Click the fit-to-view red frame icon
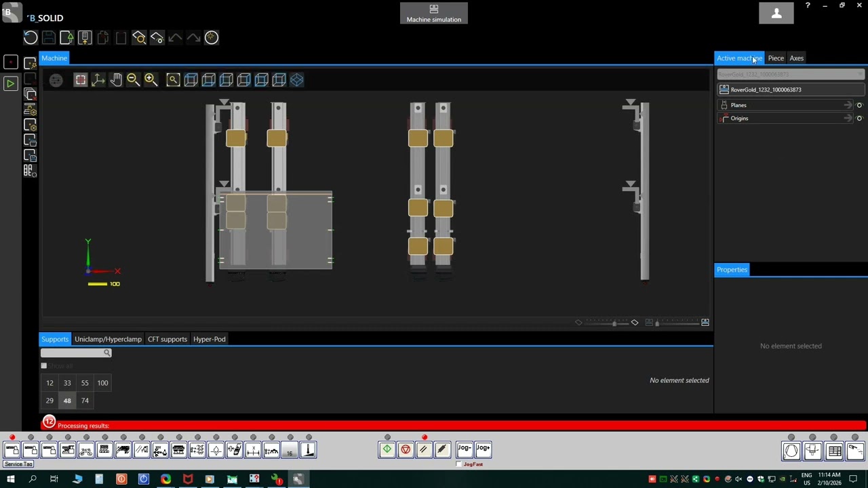The width and height of the screenshot is (868, 488). (81, 80)
